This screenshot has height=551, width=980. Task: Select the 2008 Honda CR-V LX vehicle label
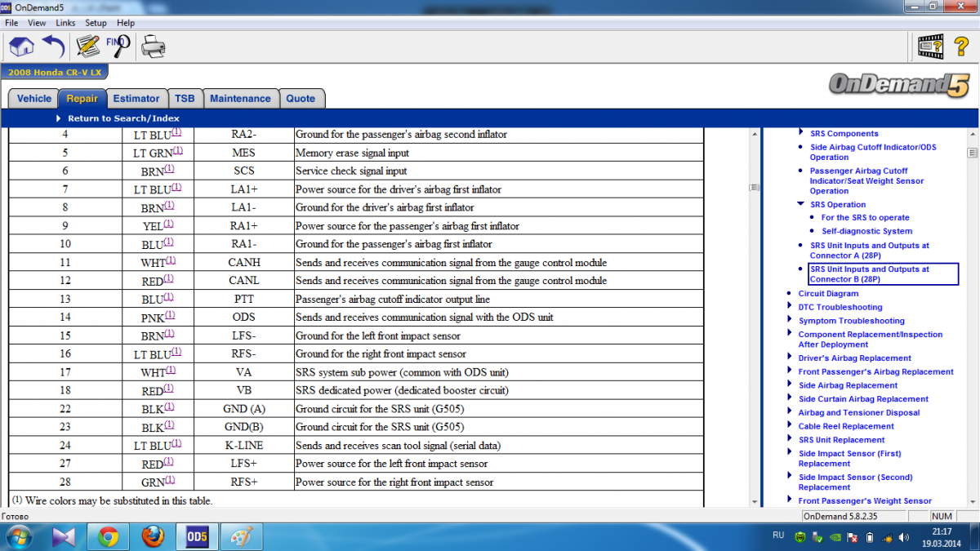pyautogui.click(x=55, y=73)
